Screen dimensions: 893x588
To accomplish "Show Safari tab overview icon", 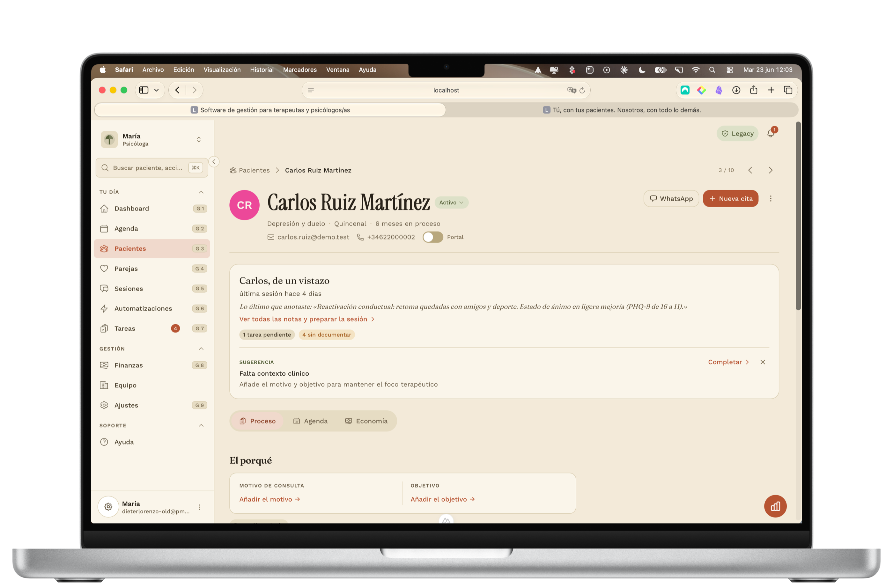I will 788,90.
